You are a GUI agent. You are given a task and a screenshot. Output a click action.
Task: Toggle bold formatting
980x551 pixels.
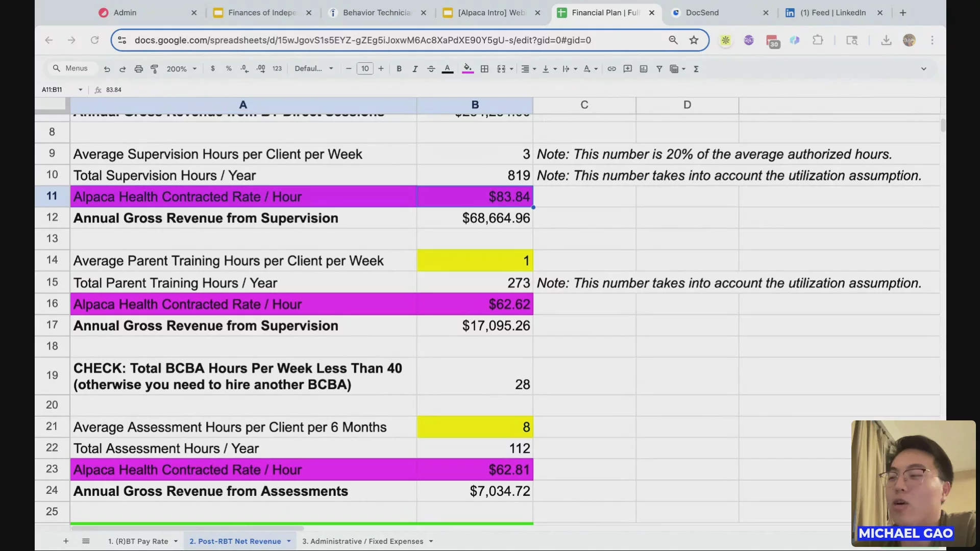coord(399,69)
